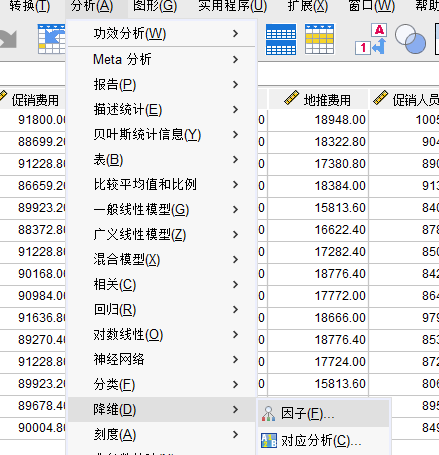Select the cell 17282.40 in 地推费用
Screen dimensions: 439x455
318,252
